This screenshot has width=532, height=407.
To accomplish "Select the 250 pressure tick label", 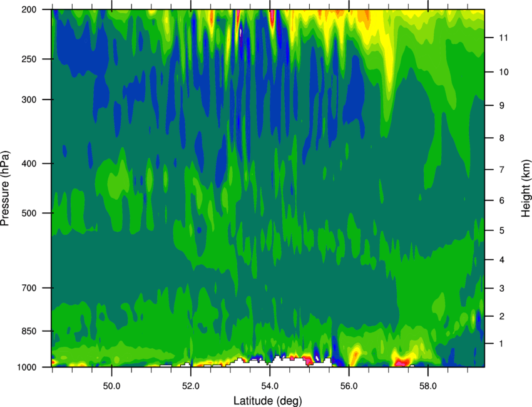I will 29,59.
